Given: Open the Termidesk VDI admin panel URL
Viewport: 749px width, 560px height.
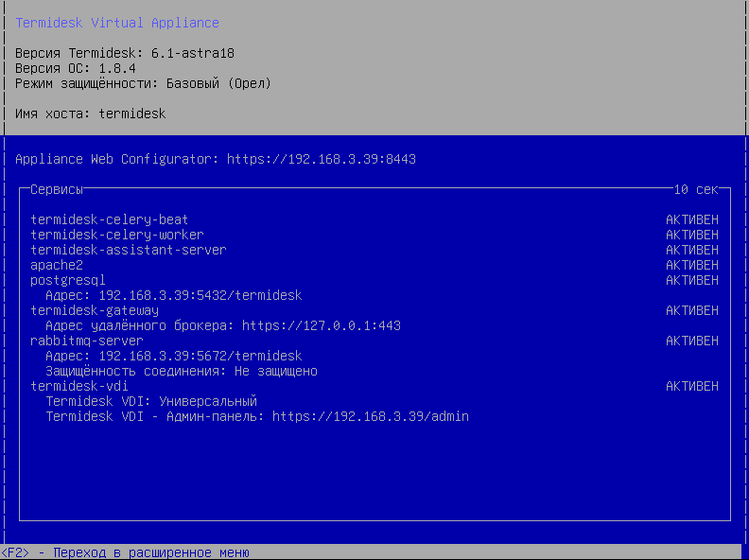Looking at the screenshot, I should (x=371, y=416).
